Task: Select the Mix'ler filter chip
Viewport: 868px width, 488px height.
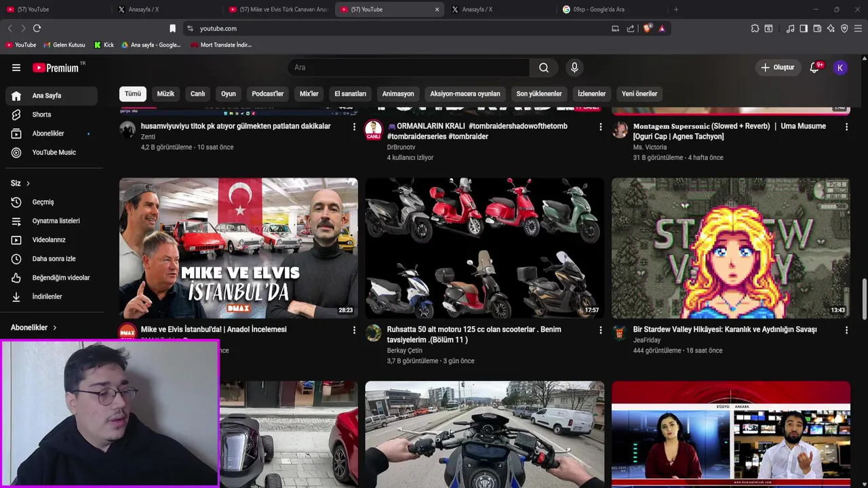Action: click(309, 94)
